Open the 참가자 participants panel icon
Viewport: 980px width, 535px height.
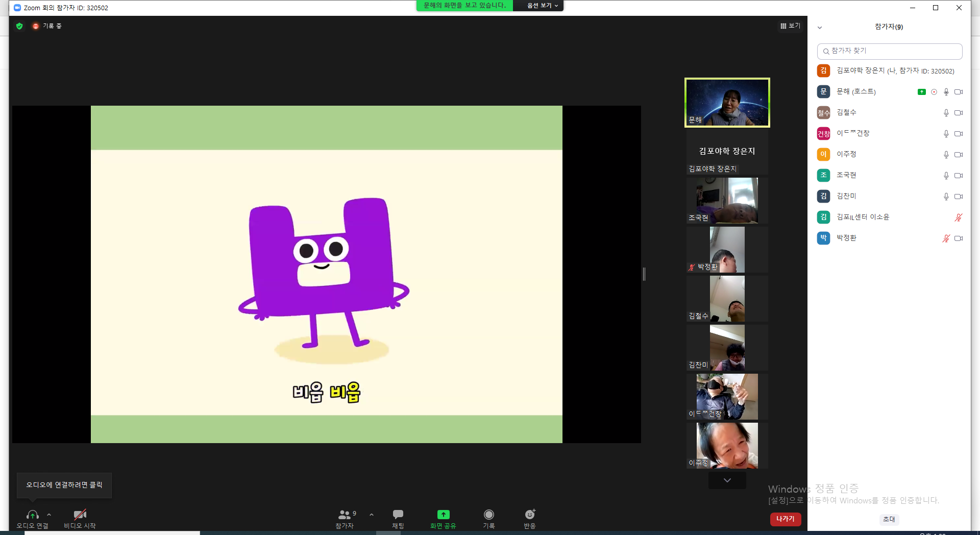pos(345,515)
